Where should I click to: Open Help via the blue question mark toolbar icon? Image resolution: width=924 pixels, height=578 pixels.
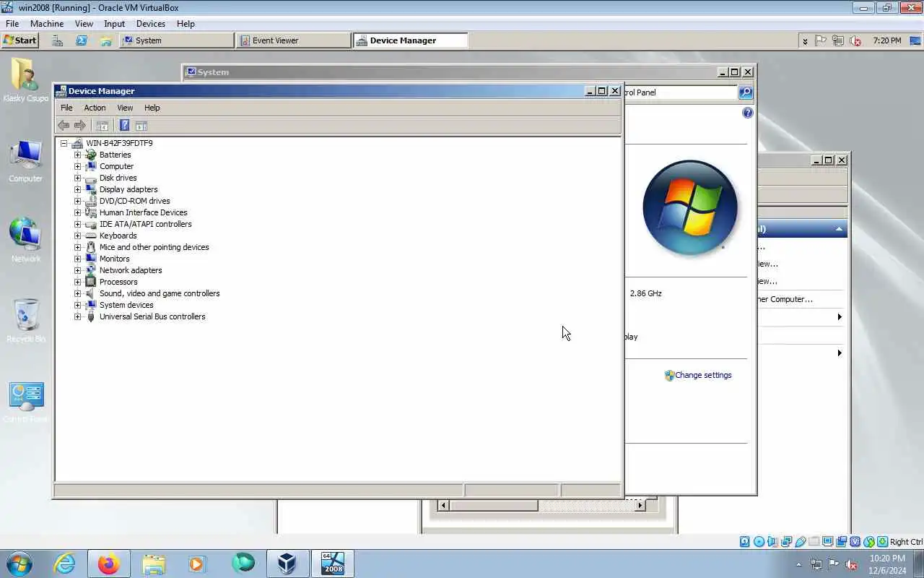[x=124, y=125]
